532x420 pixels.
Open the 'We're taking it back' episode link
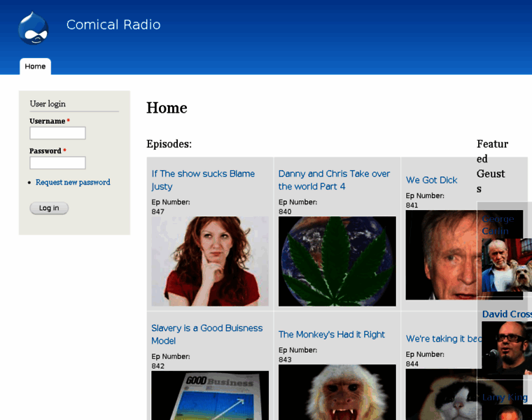[x=444, y=339]
